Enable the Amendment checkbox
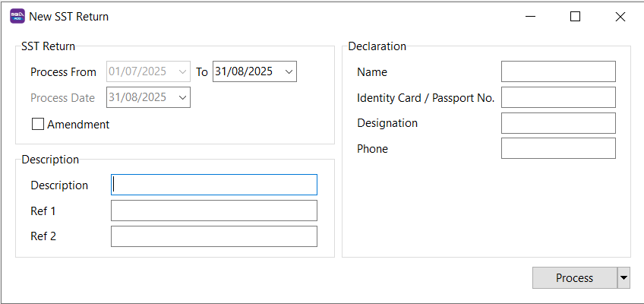This screenshot has width=644, height=304. (38, 125)
